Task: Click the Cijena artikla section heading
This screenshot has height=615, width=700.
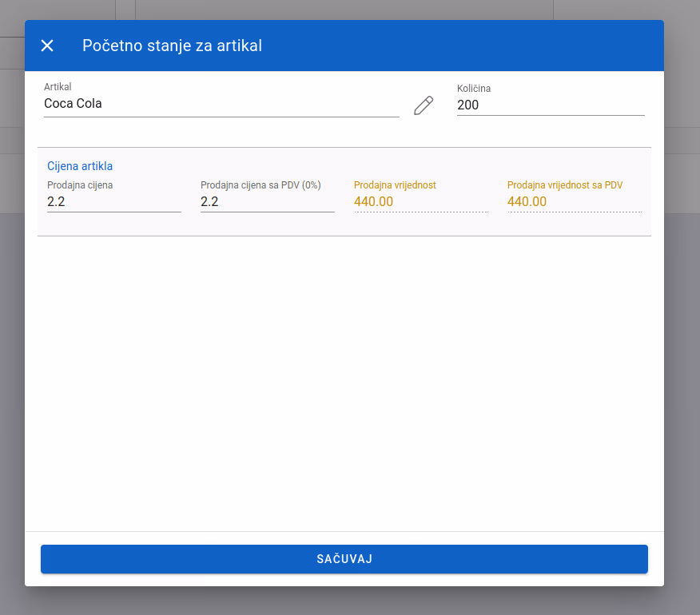Action: [x=80, y=166]
